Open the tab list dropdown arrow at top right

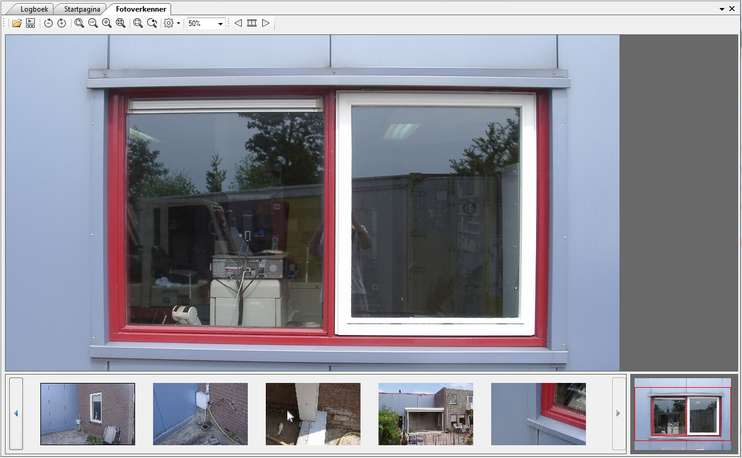point(722,9)
